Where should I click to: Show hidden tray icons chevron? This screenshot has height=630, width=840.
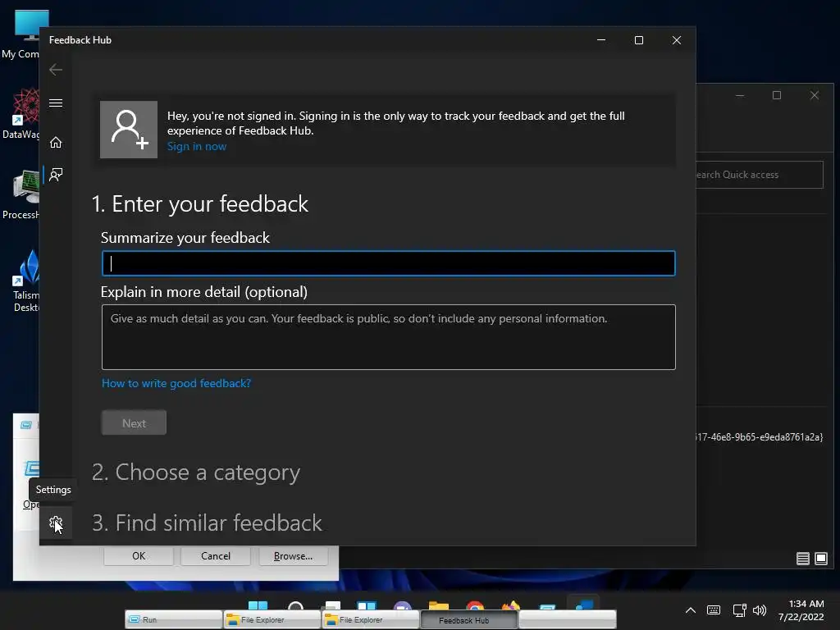click(x=691, y=610)
